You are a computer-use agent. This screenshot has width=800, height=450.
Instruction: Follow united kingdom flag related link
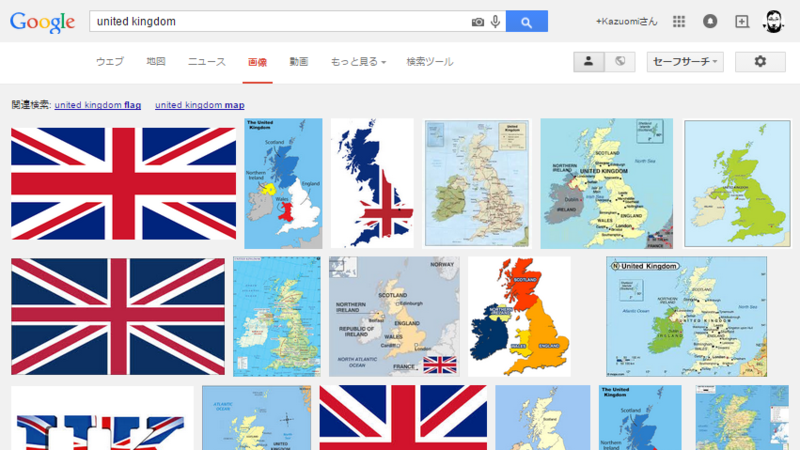pyautogui.click(x=97, y=105)
